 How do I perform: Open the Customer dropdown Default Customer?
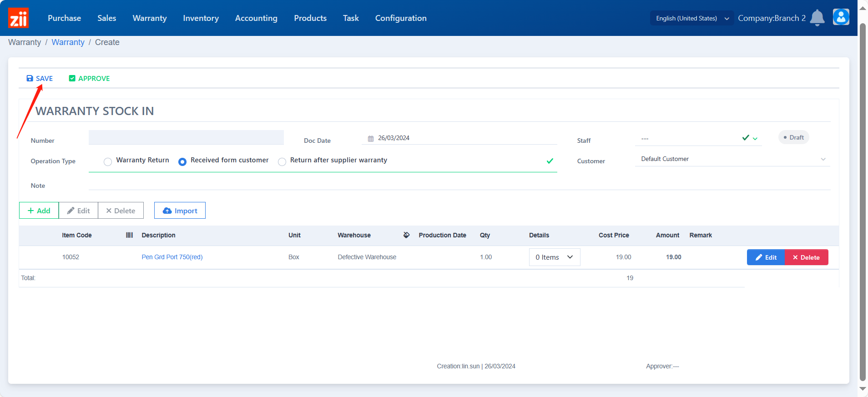pos(732,159)
